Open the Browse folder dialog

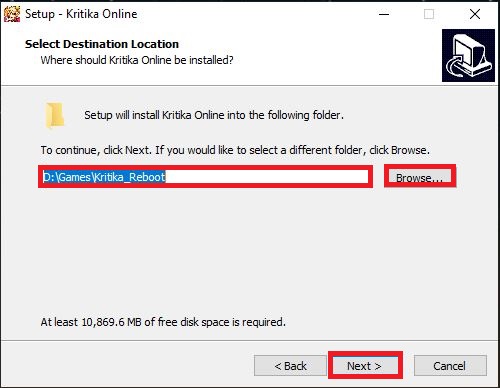pos(420,177)
